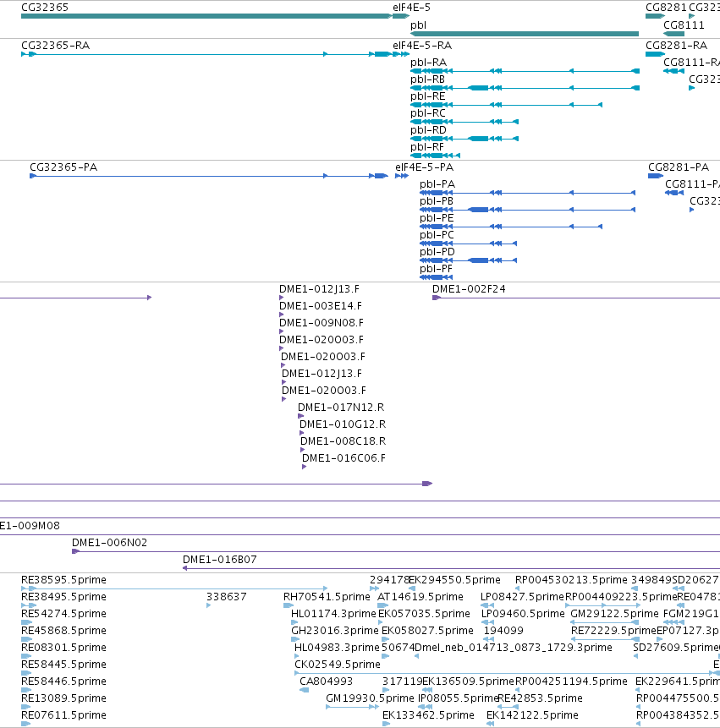The height and width of the screenshot is (728, 720).
Task: Click the RE58445.5prime EST label
Action: [x=63, y=665]
